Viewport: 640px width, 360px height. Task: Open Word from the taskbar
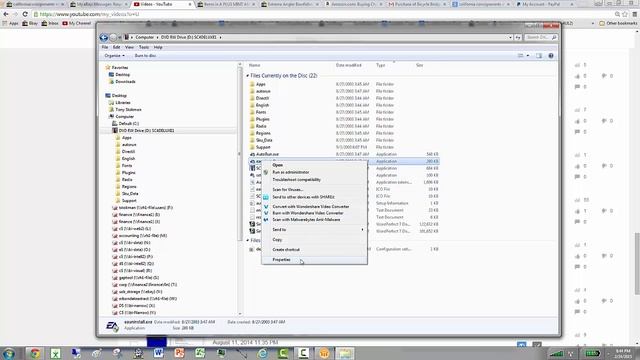click(x=158, y=353)
